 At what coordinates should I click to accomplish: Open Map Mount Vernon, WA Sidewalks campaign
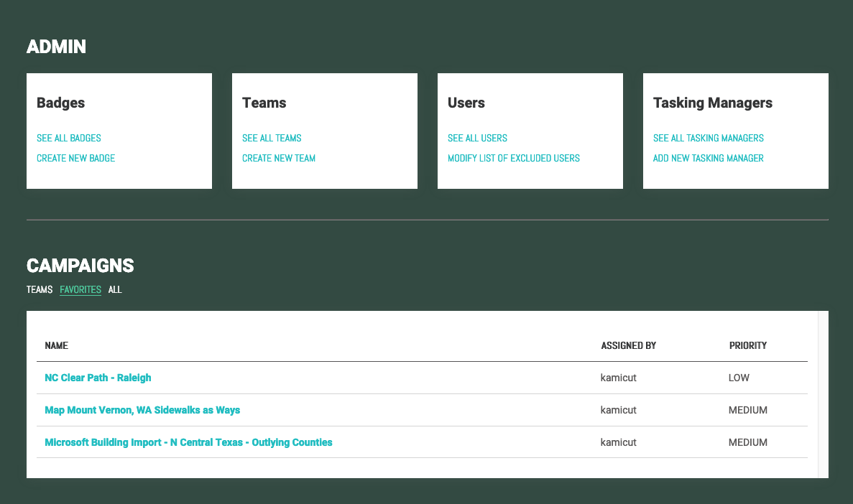142,410
